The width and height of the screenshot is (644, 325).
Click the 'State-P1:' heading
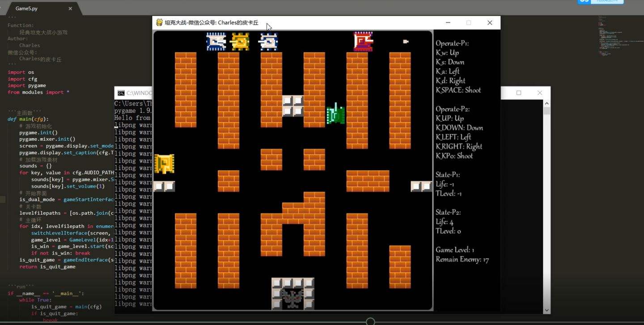pos(448,175)
